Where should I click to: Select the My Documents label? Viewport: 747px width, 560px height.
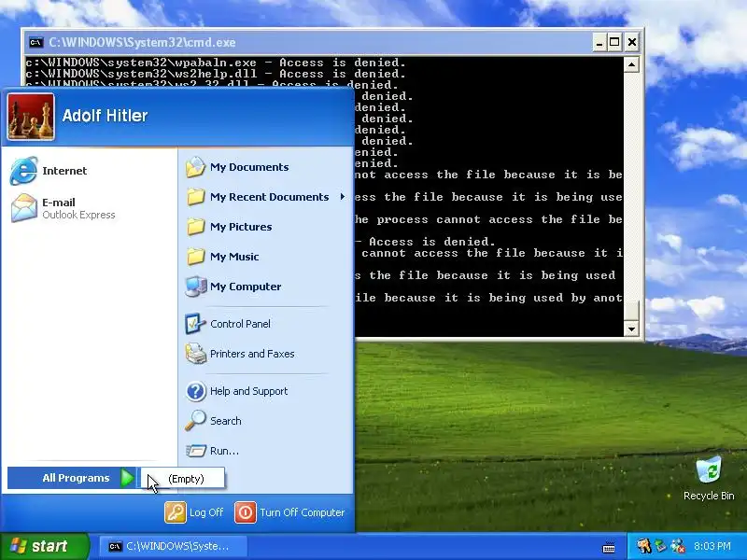pos(249,167)
